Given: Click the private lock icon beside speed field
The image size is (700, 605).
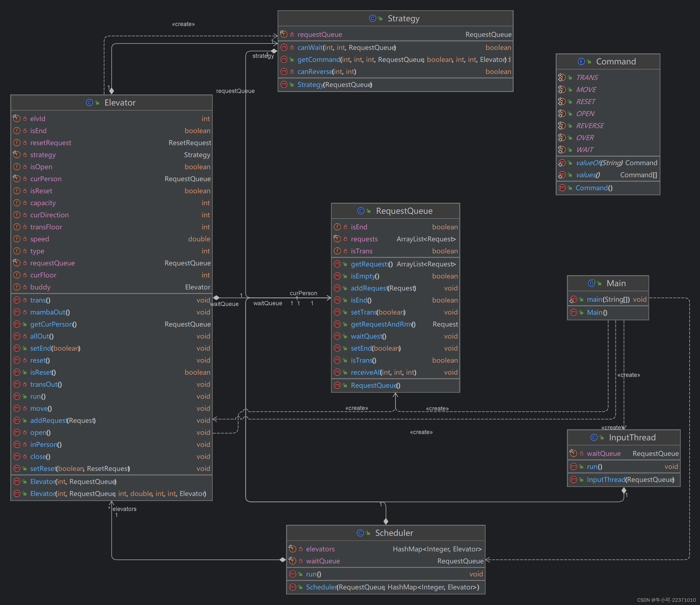Looking at the screenshot, I should coord(25,239).
